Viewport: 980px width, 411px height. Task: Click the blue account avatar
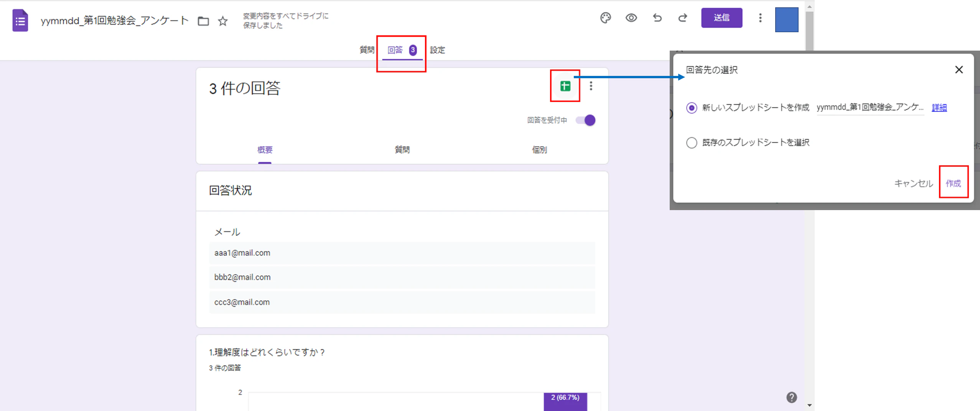787,20
